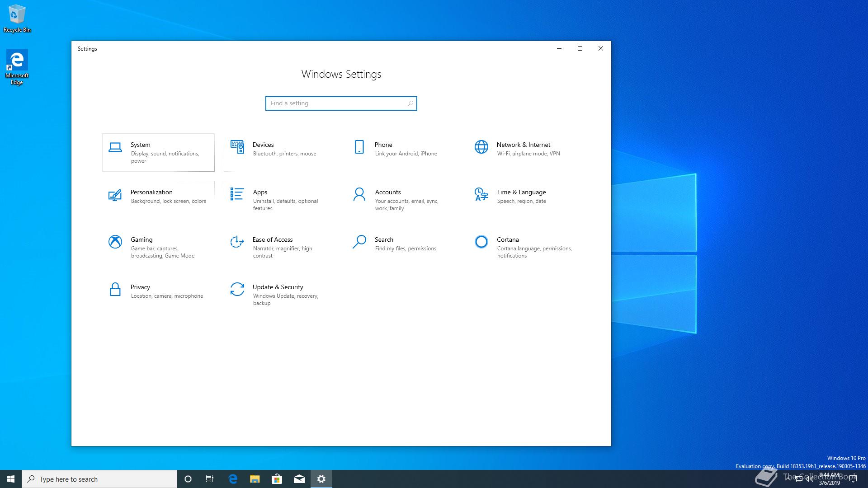Image resolution: width=868 pixels, height=488 pixels.
Task: Click the Type here to search box
Action: point(99,479)
